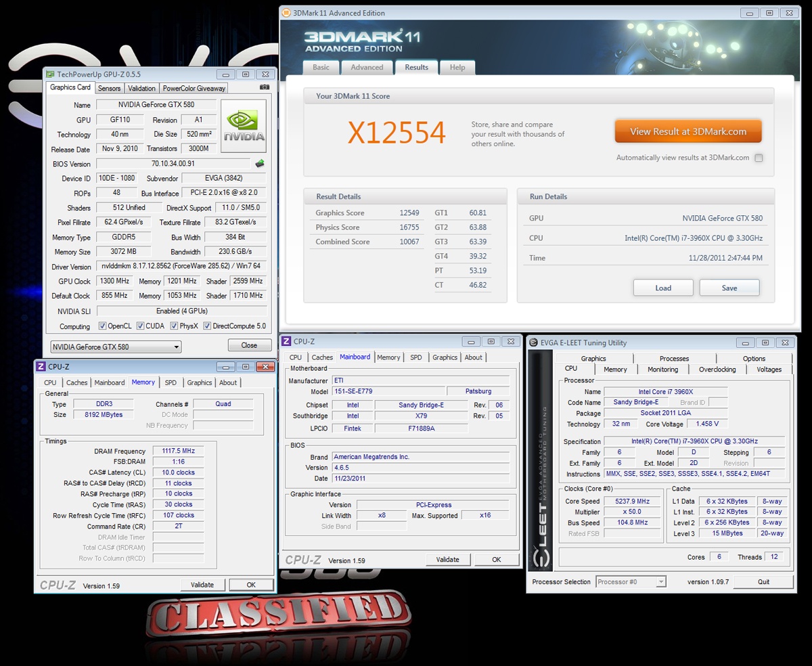Open the Processes tab in E-LEET

(674, 359)
